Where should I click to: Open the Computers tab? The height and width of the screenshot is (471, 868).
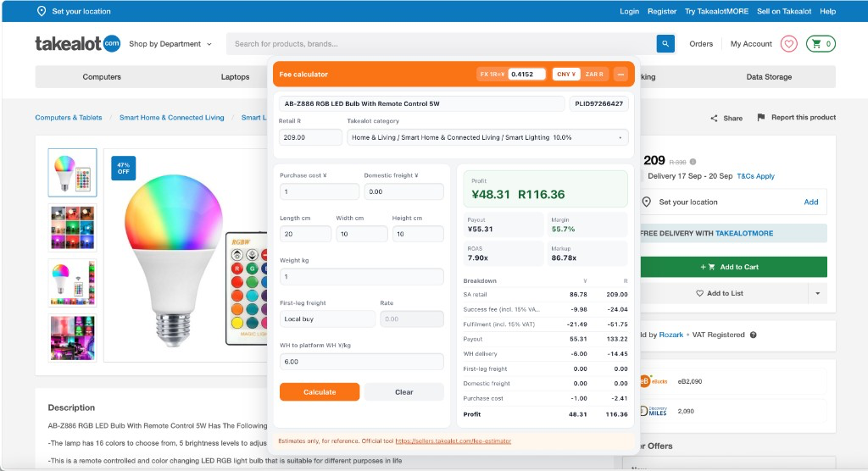tap(102, 77)
